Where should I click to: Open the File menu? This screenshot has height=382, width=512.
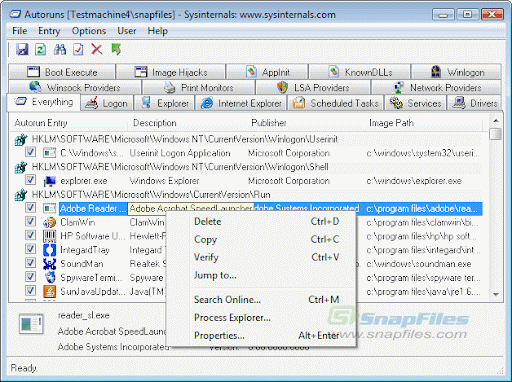coord(20,31)
